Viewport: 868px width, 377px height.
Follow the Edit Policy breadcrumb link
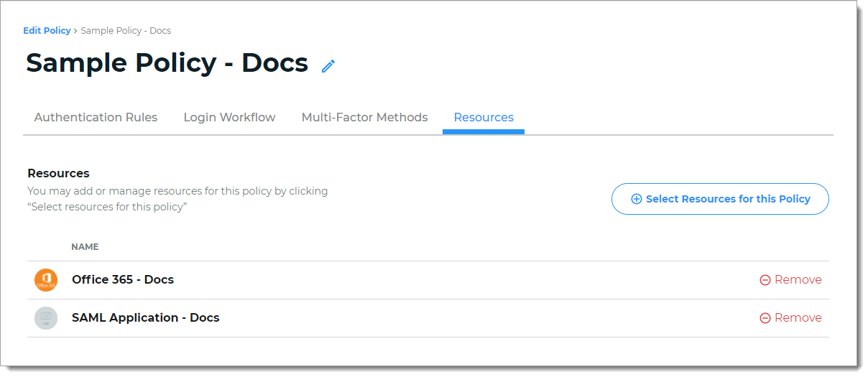(47, 31)
